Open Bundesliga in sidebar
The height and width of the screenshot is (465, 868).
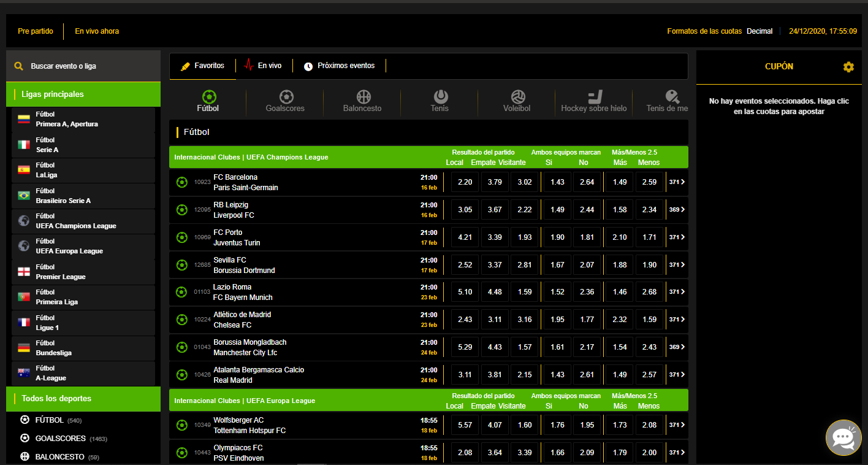click(83, 348)
